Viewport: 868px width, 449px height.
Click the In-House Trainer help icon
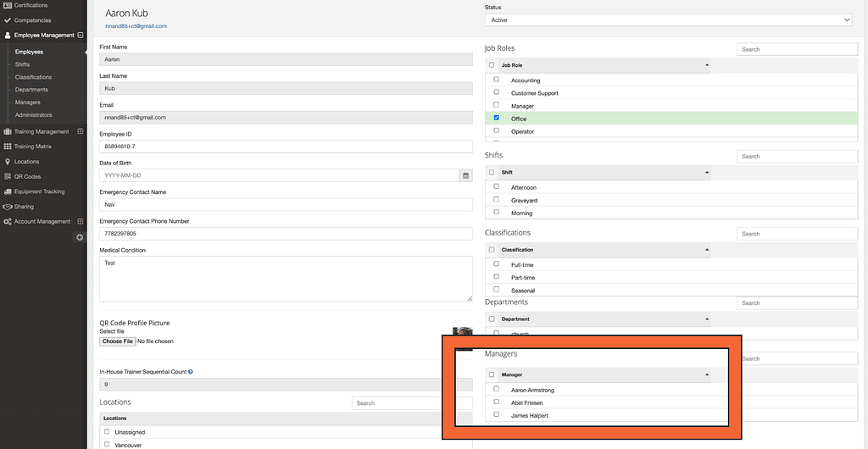point(191,372)
